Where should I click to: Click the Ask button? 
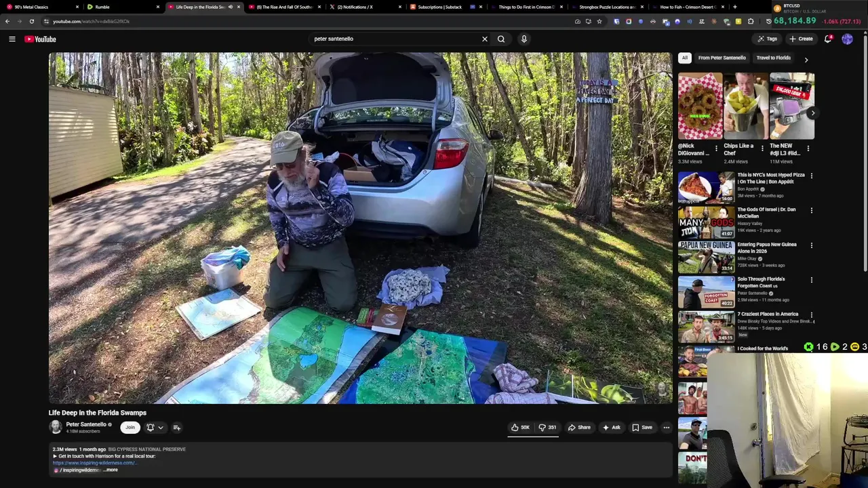click(611, 428)
